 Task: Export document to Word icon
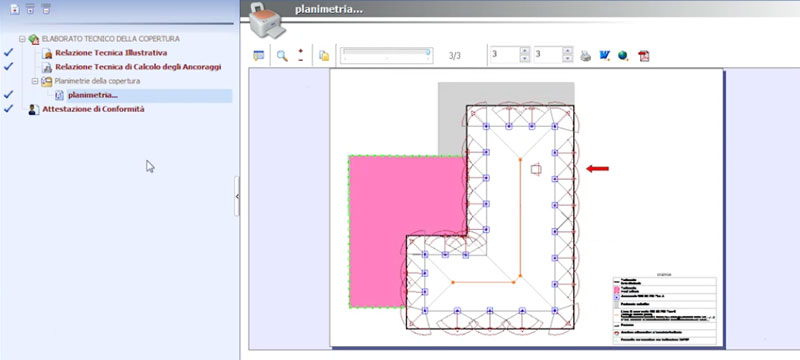(x=605, y=56)
